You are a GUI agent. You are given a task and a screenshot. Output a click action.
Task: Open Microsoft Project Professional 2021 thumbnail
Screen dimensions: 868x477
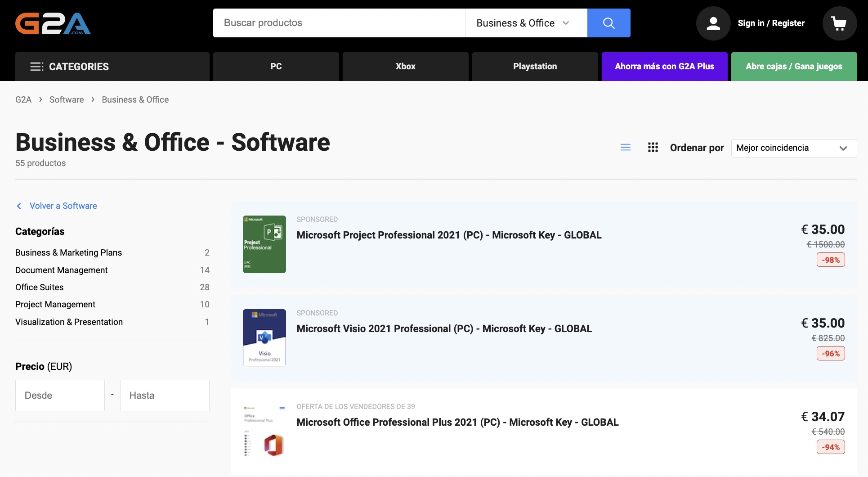point(264,244)
